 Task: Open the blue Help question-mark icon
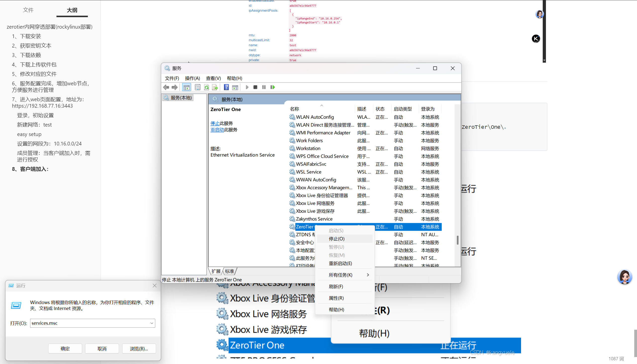[x=226, y=87]
